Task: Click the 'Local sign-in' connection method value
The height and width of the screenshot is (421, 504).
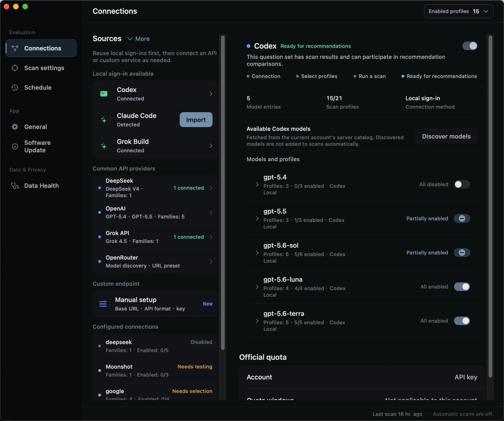Action: click(423, 98)
